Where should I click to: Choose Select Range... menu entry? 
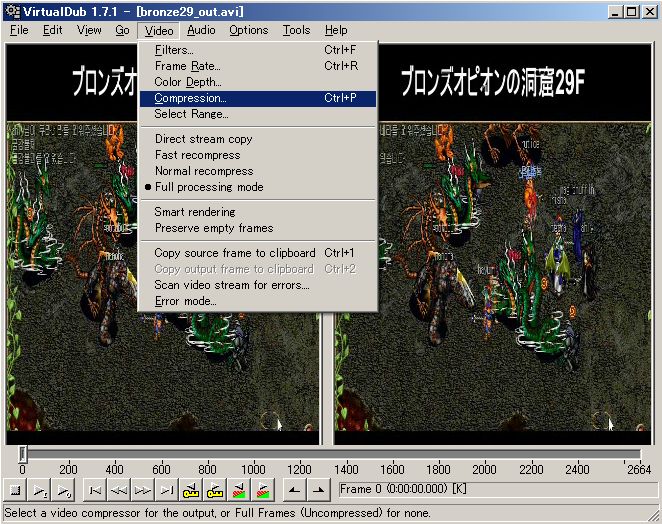(x=258, y=114)
